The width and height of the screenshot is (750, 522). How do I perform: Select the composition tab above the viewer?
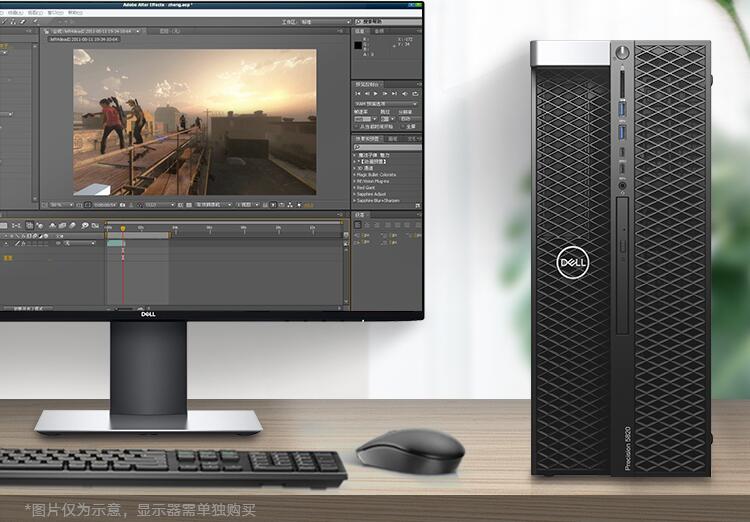point(95,32)
